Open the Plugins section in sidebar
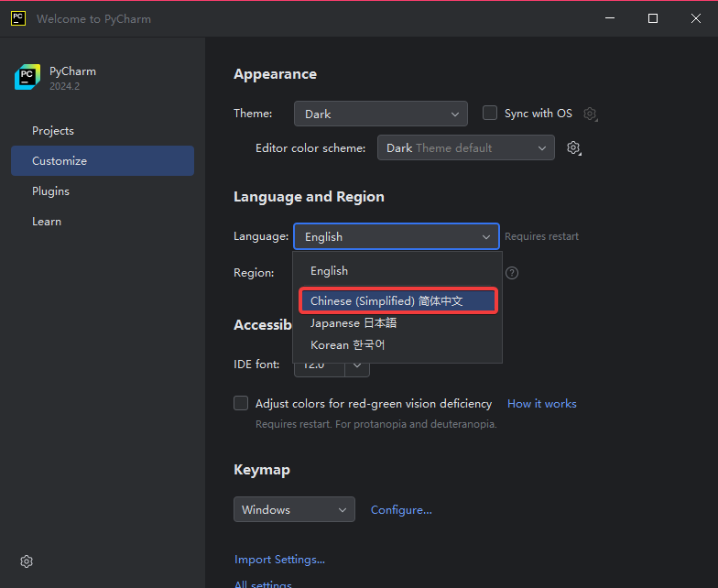Viewport: 718px width, 588px height. click(x=50, y=191)
